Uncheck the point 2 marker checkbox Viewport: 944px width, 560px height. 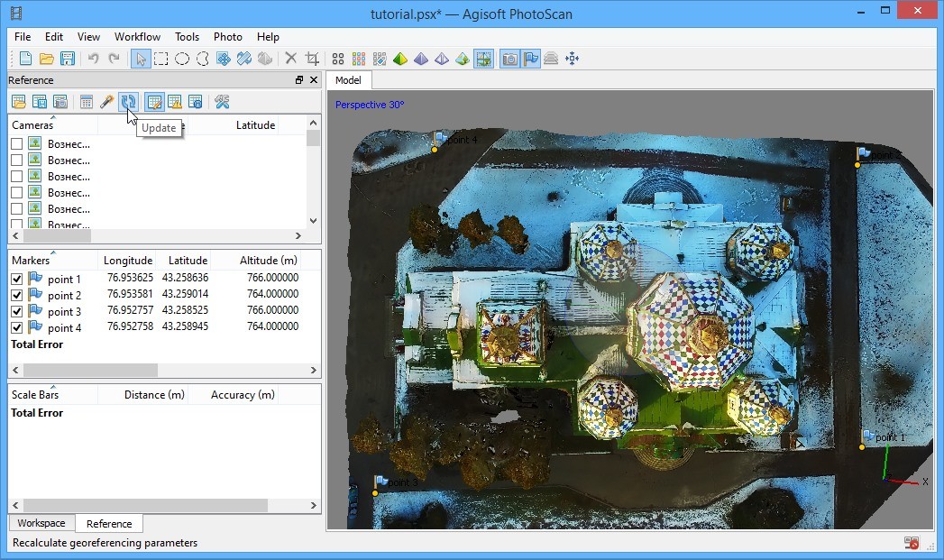click(x=17, y=295)
